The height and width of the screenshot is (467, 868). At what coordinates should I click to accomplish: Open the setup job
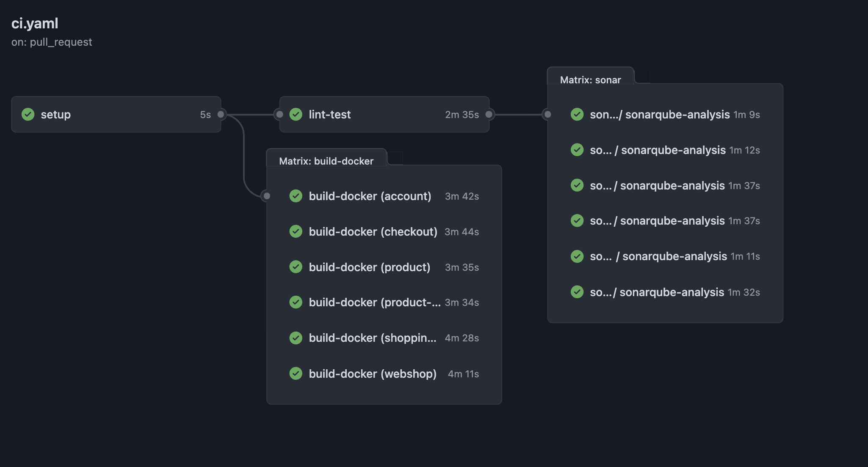pyautogui.click(x=56, y=115)
